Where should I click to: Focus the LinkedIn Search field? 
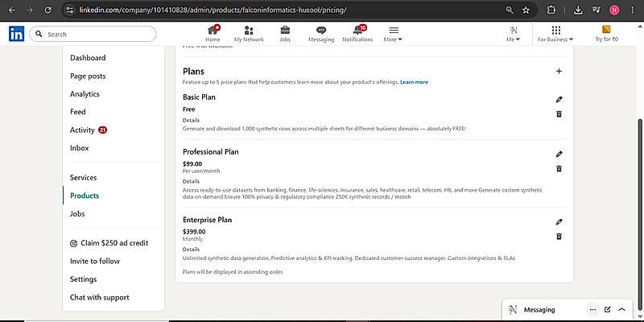[x=93, y=34]
